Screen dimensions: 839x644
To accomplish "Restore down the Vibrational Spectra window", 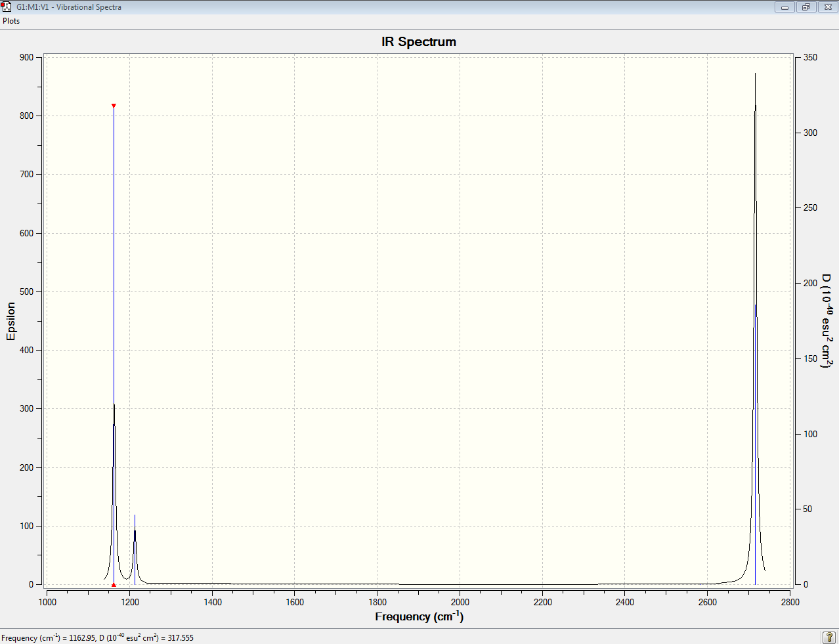I will coord(806,7).
